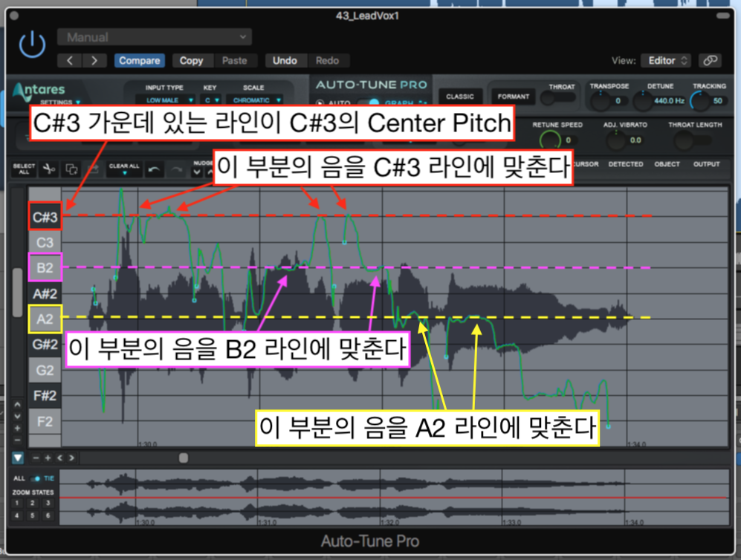
Task: Click the horizontal scrollbar handle
Action: click(184, 458)
